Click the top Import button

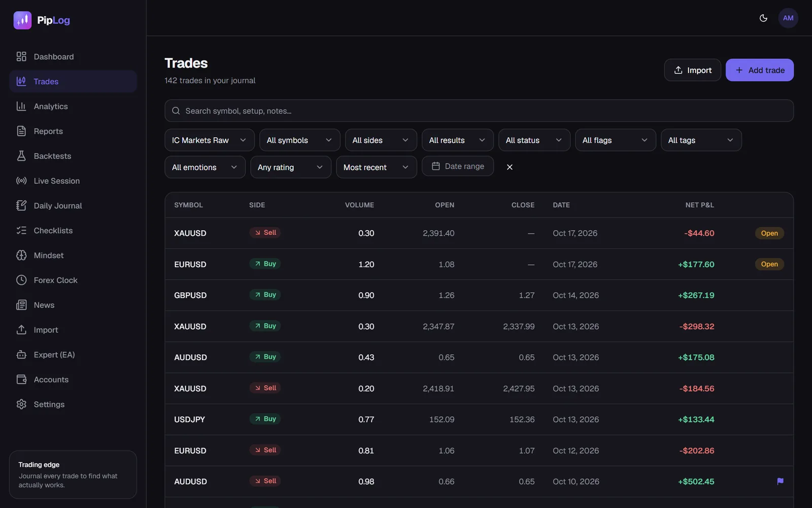pos(692,70)
